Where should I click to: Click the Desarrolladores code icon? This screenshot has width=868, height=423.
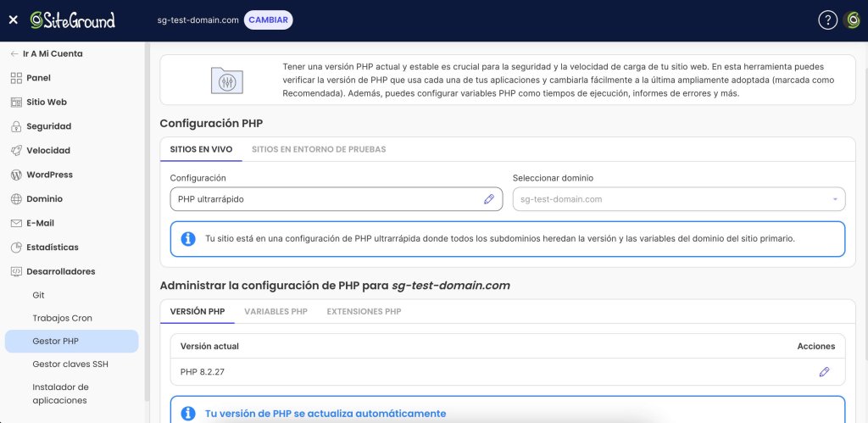tap(16, 271)
